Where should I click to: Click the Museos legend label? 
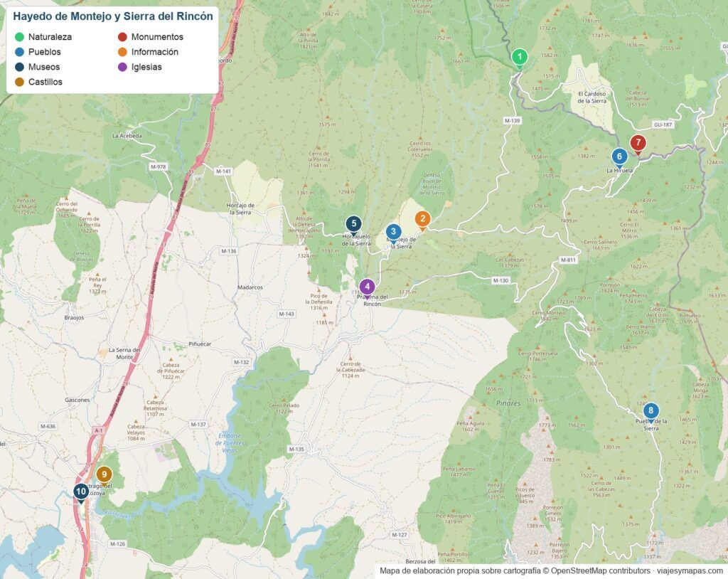pos(44,67)
